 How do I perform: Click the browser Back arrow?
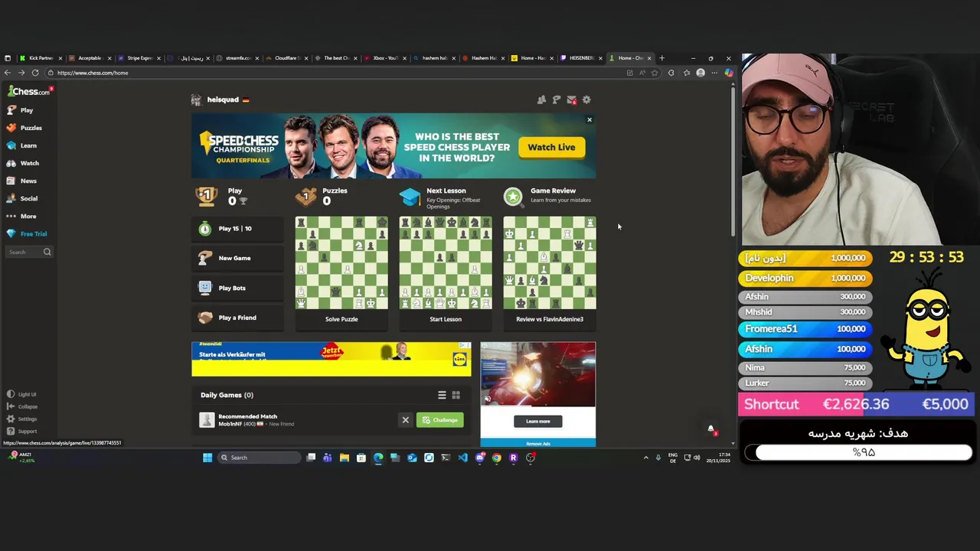8,73
